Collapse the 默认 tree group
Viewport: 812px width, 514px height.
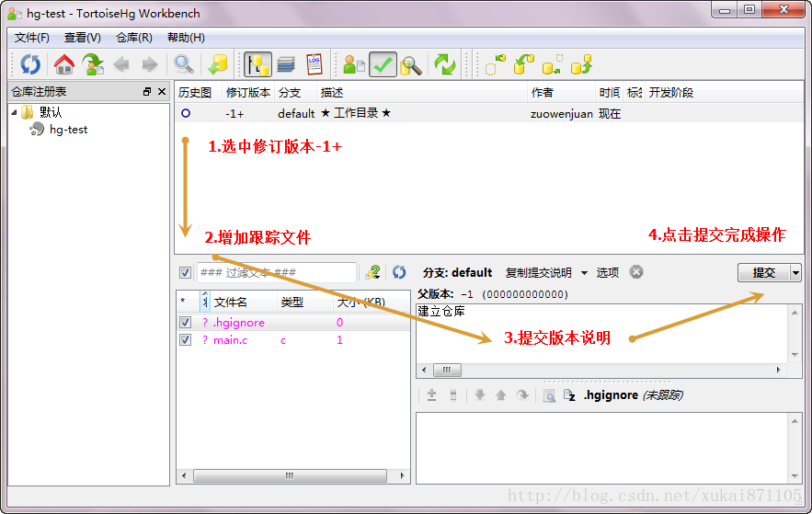pos(15,112)
